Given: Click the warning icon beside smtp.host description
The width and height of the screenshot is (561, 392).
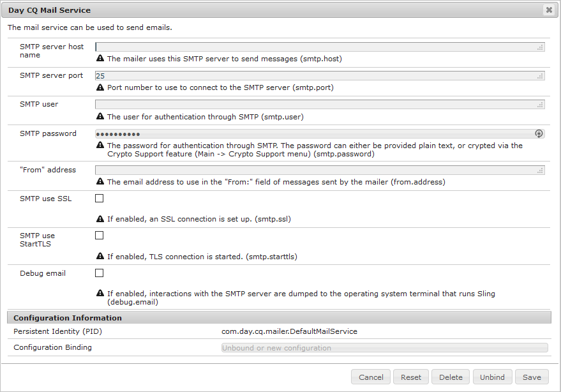Looking at the screenshot, I should click(100, 57).
